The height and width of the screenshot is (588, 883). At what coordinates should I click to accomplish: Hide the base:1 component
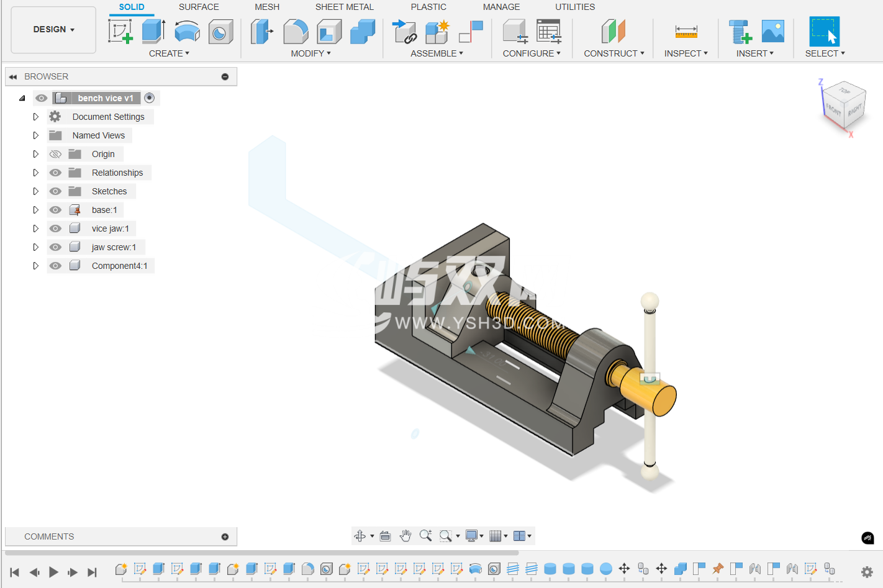55,210
